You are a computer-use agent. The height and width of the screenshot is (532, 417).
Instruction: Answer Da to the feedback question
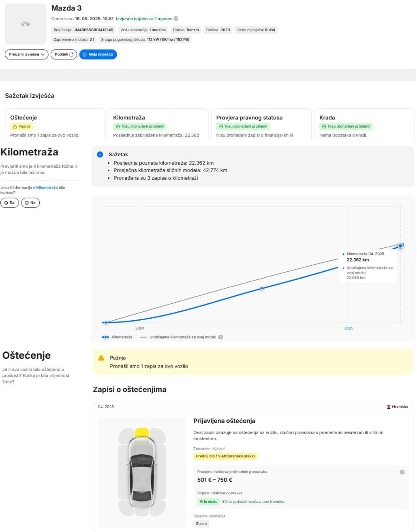click(x=10, y=202)
